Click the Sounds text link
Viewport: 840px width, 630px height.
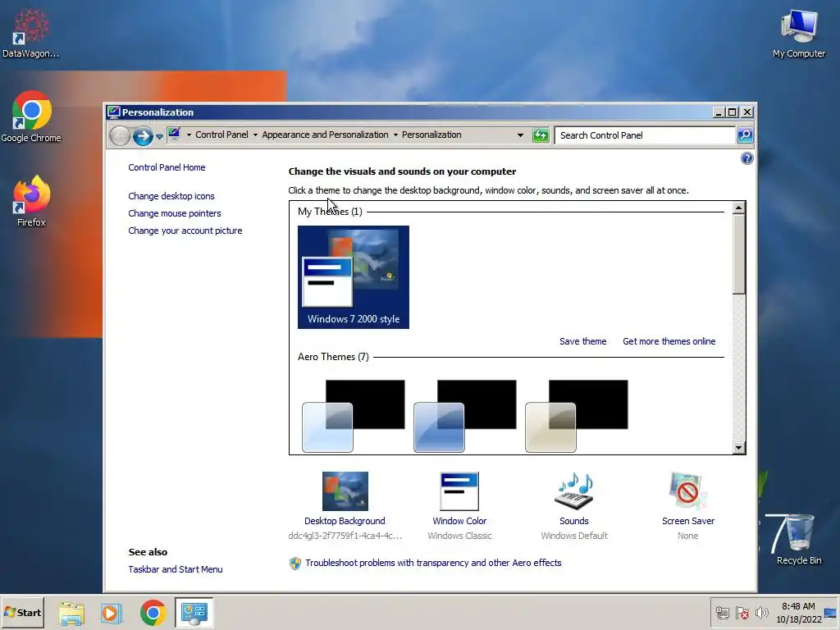pyautogui.click(x=573, y=521)
